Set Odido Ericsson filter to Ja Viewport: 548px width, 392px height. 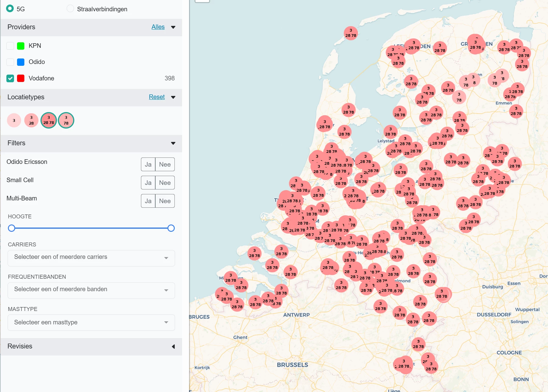tap(148, 164)
